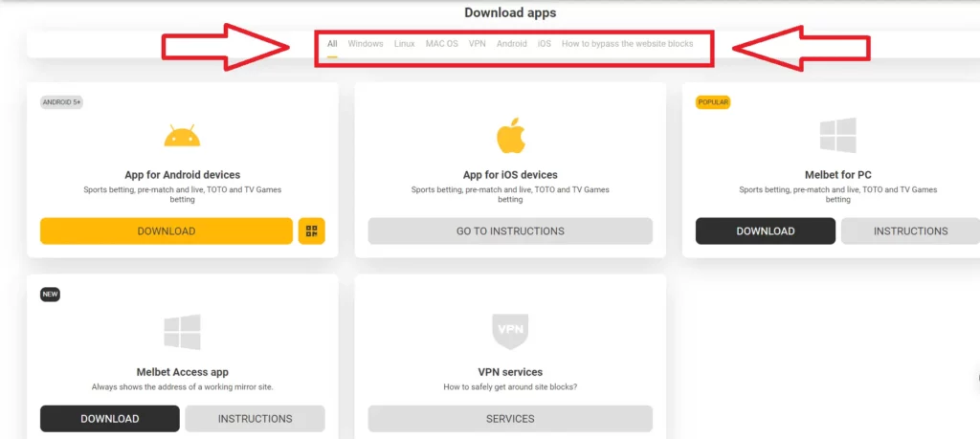
Task: Switch to the Android tab
Action: [x=511, y=44]
